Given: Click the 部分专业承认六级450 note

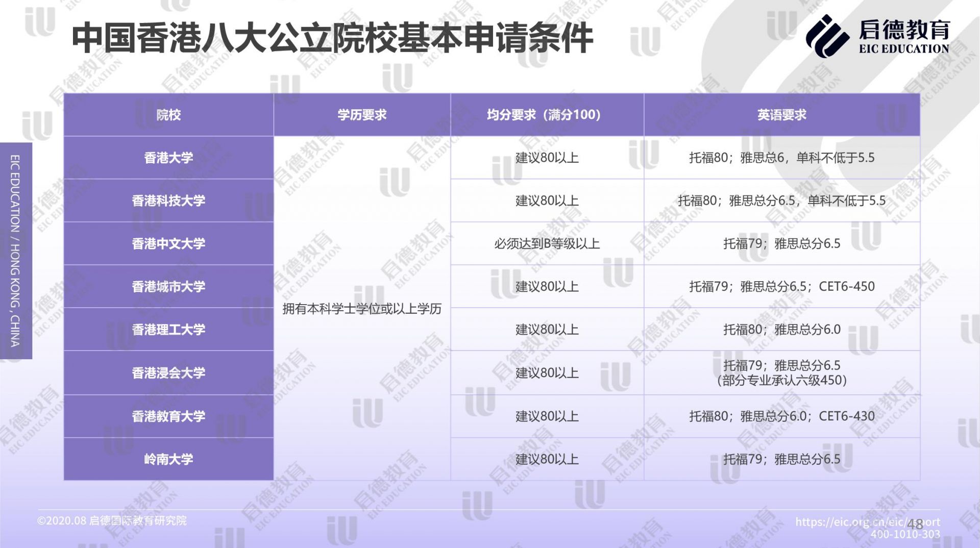Looking at the screenshot, I should click(782, 380).
